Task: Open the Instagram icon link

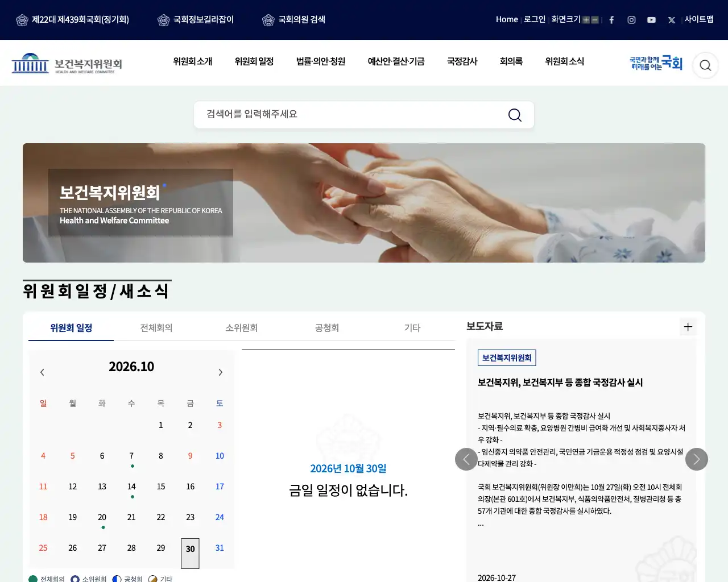Action: (x=631, y=20)
